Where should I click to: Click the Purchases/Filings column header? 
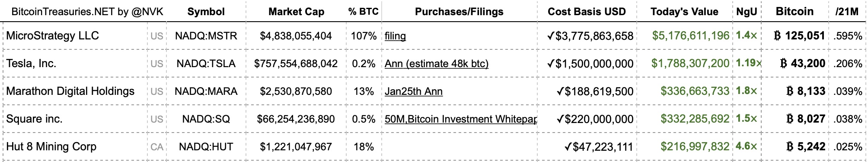click(x=459, y=12)
